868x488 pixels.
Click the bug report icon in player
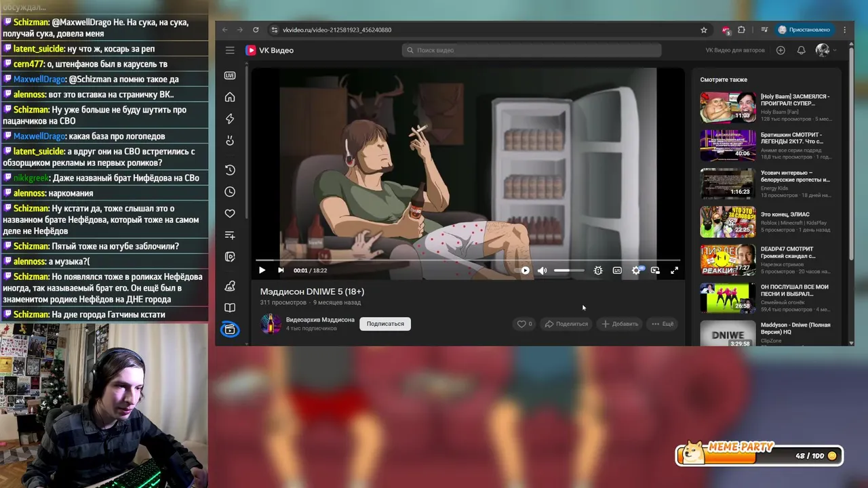(598, 270)
